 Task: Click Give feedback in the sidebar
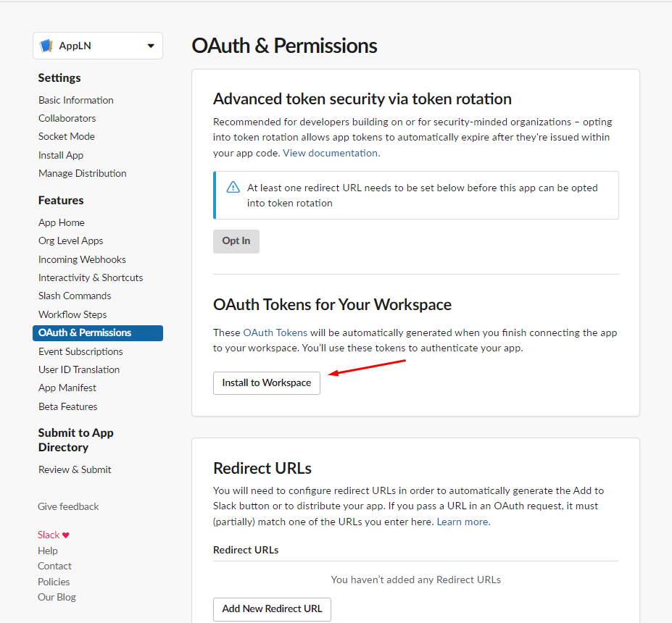tap(67, 506)
